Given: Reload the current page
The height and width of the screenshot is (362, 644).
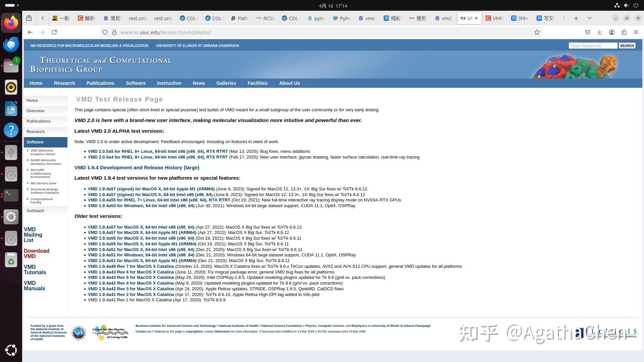Looking at the screenshot, I should click(55, 32).
